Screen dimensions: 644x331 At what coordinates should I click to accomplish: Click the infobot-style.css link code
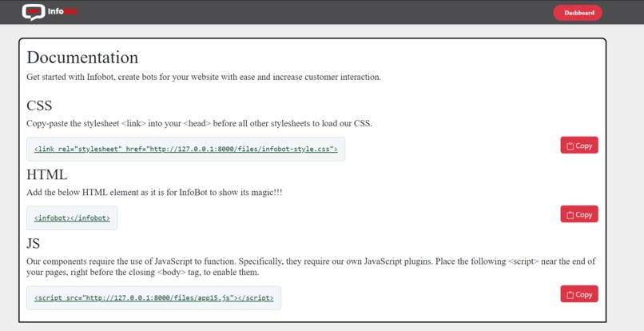pos(185,149)
